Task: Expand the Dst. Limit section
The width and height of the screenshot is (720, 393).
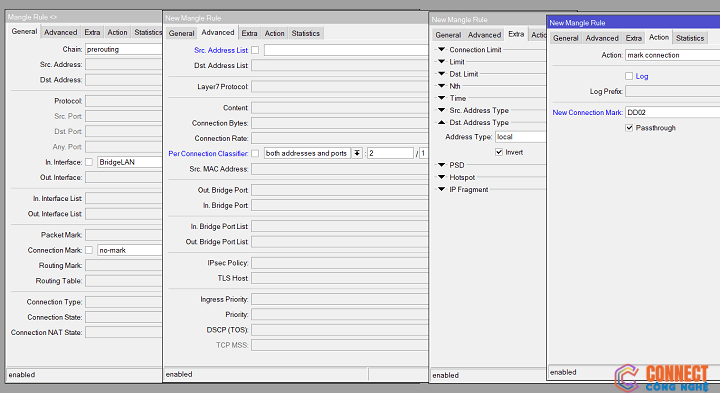Action: 442,73
